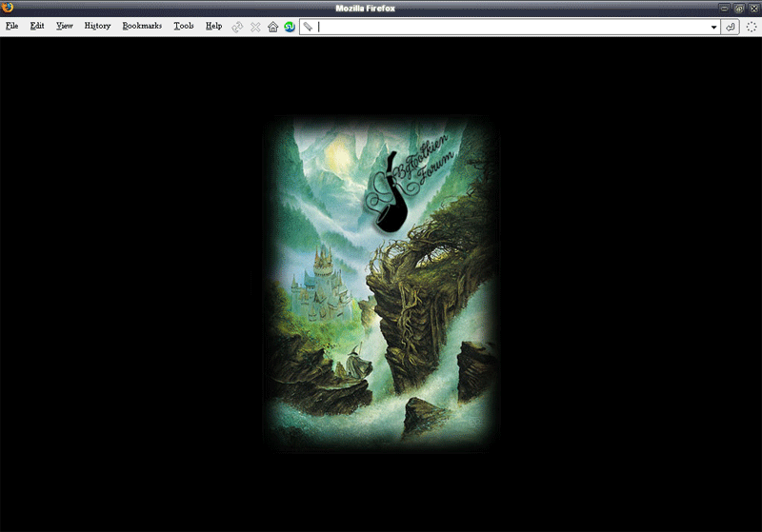Click the Firefox logo in title bar
Screen dimensions: 762x532
8,8
